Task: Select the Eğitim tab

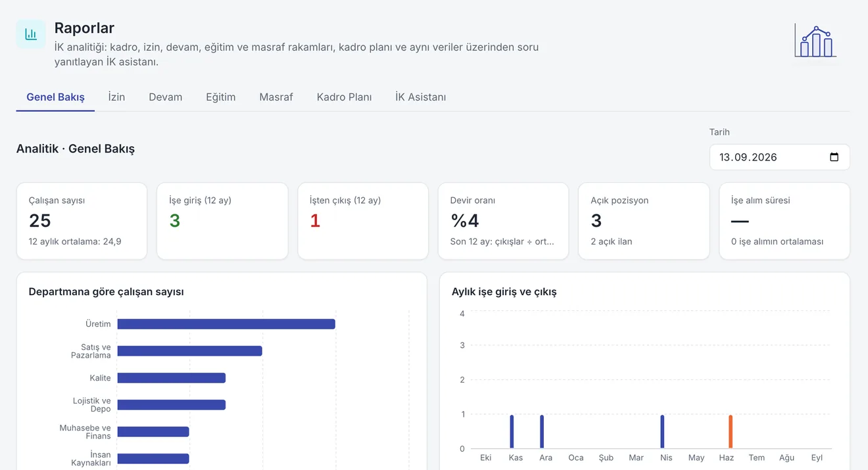Action: coord(220,97)
